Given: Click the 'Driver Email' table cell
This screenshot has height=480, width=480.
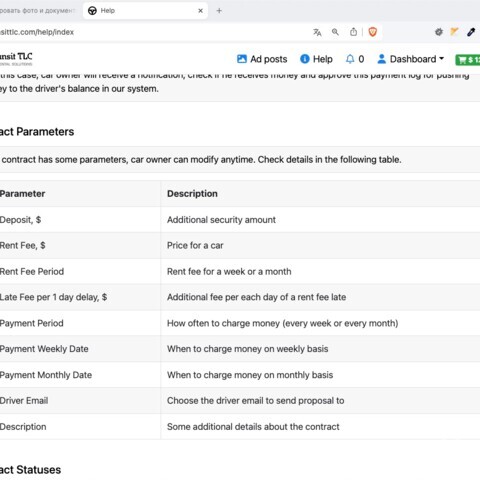Looking at the screenshot, I should click(x=80, y=400).
